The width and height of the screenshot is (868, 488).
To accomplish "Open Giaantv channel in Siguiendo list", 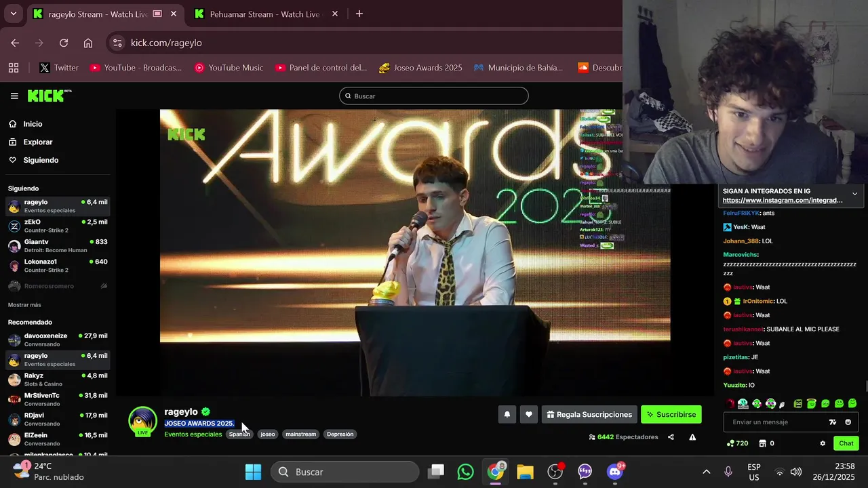I will [x=58, y=245].
